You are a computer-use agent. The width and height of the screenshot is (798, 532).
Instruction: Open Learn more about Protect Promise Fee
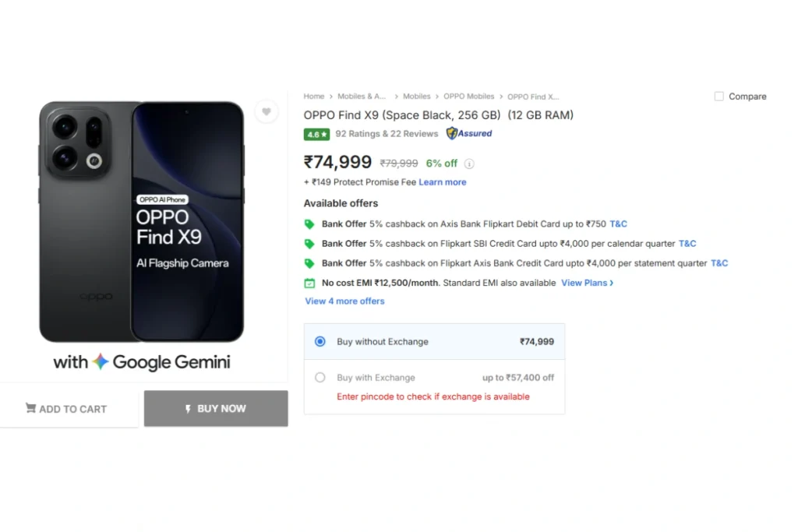click(x=442, y=182)
